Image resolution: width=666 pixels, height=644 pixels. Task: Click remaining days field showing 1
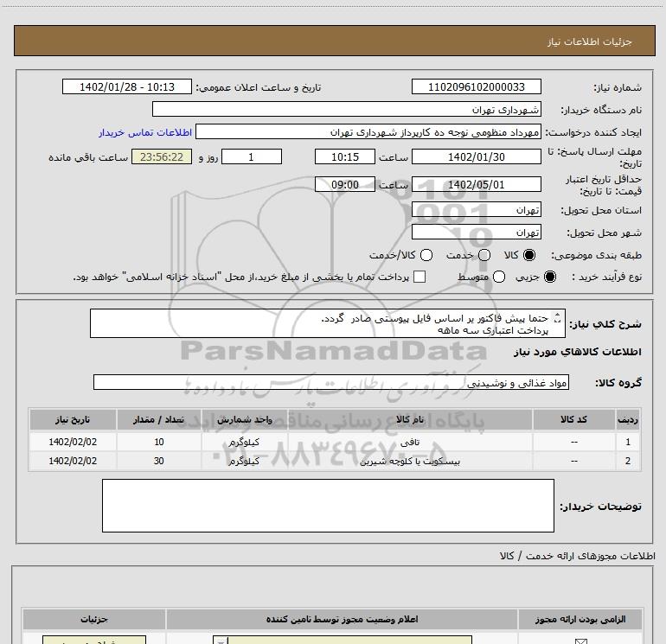(x=252, y=156)
